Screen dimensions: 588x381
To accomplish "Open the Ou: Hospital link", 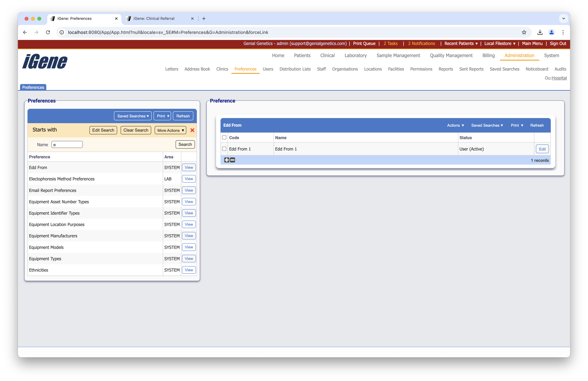I will [559, 78].
